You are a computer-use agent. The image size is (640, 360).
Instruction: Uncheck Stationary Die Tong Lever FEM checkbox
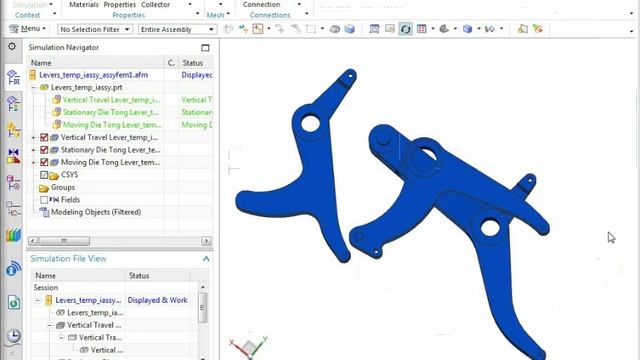click(44, 150)
